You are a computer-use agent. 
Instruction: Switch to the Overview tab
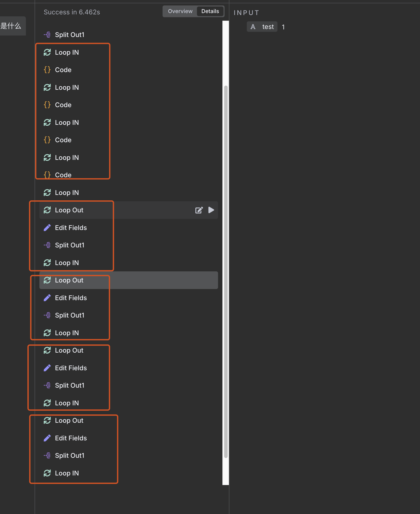(x=180, y=11)
